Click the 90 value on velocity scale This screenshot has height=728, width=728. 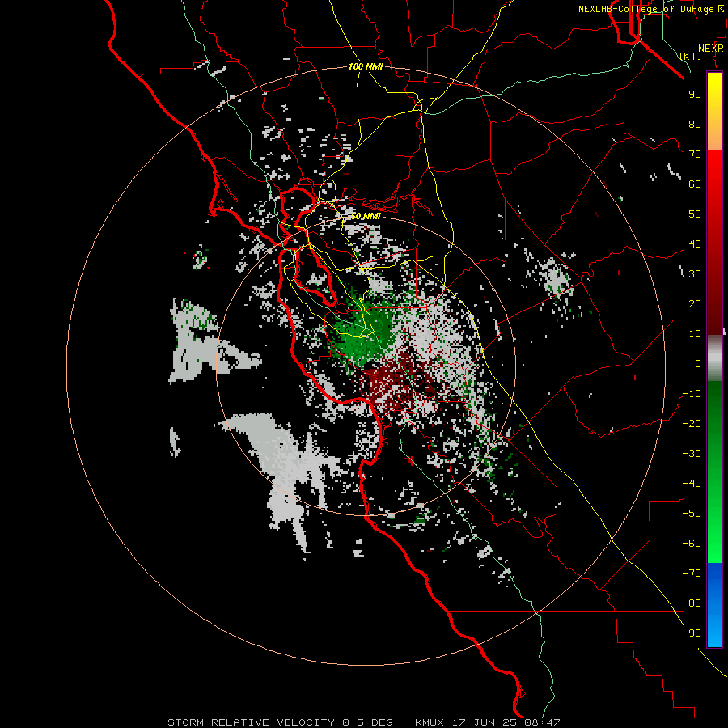[695, 95]
